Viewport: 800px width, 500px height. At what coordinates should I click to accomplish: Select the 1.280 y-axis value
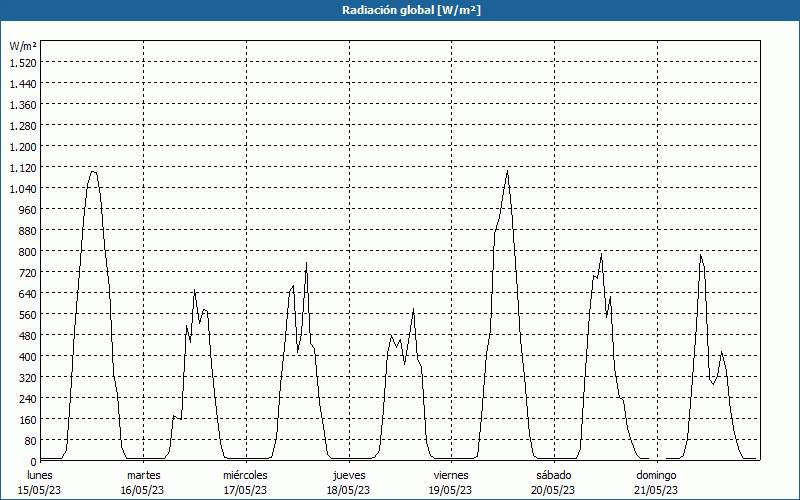(x=23, y=126)
